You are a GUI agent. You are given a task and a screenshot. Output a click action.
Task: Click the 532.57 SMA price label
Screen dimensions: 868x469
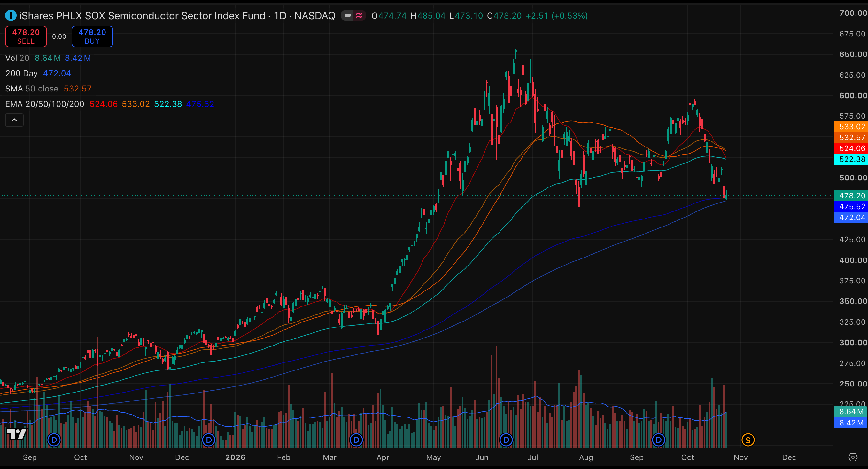pos(851,138)
